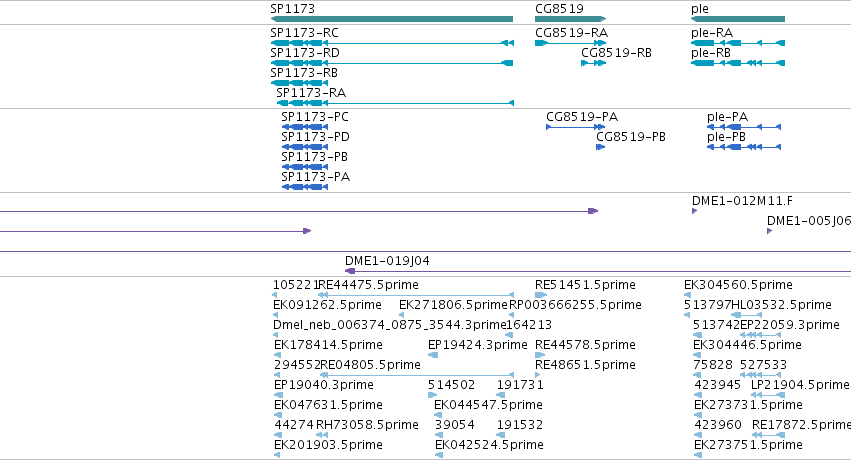The height and width of the screenshot is (460, 851).
Task: Select the CG8519-RB transcript label
Action: pyautogui.click(x=616, y=53)
